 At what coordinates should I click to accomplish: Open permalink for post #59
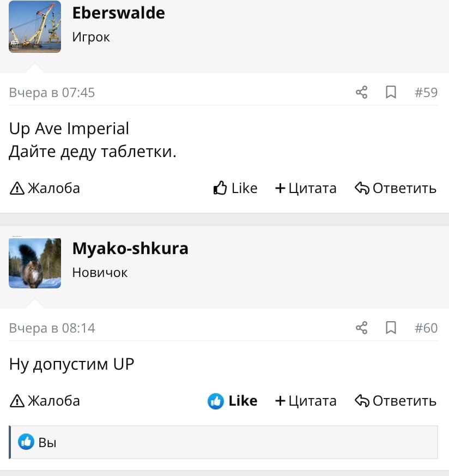426,92
